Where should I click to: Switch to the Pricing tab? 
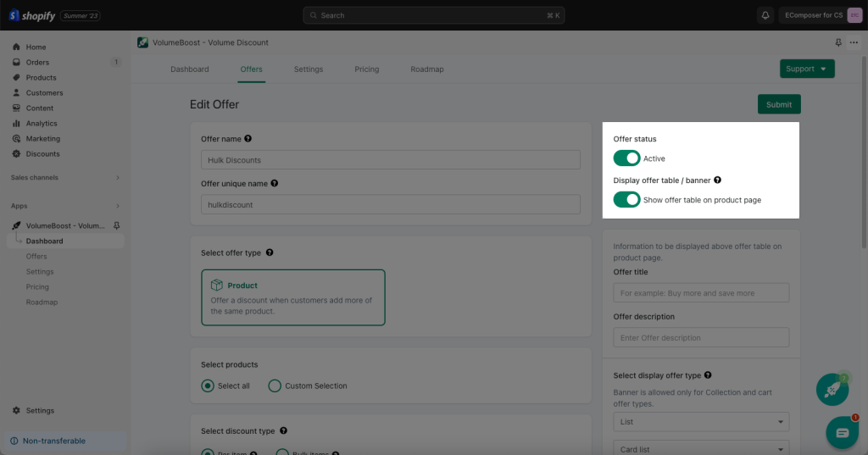click(x=367, y=69)
